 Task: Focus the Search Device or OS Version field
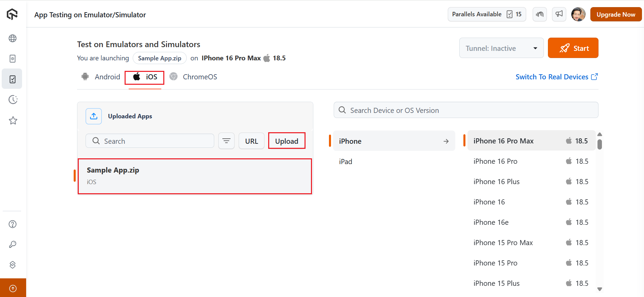[x=466, y=110]
